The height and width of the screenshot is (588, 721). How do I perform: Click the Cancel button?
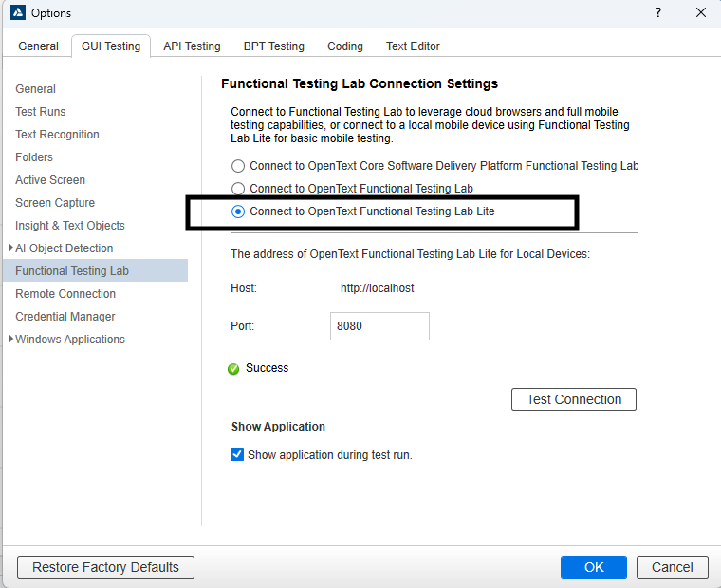[672, 567]
